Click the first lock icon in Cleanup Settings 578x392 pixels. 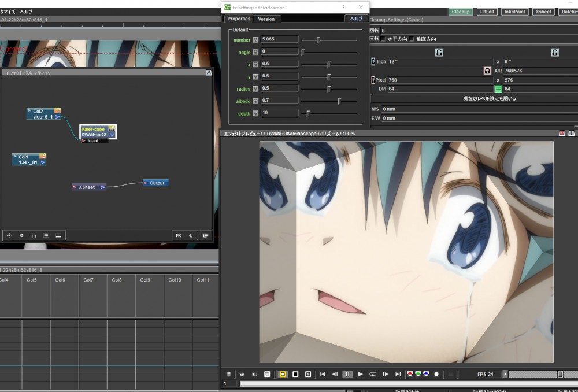(x=439, y=53)
